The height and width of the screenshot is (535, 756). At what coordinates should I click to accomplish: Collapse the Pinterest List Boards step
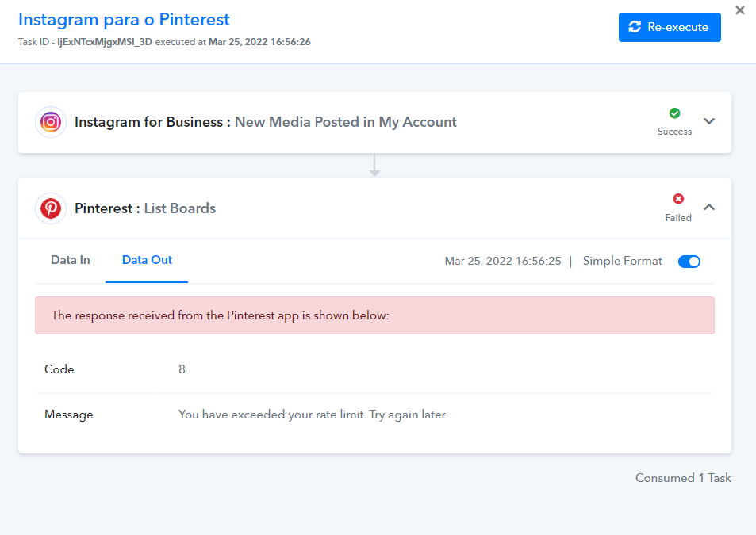[708, 207]
